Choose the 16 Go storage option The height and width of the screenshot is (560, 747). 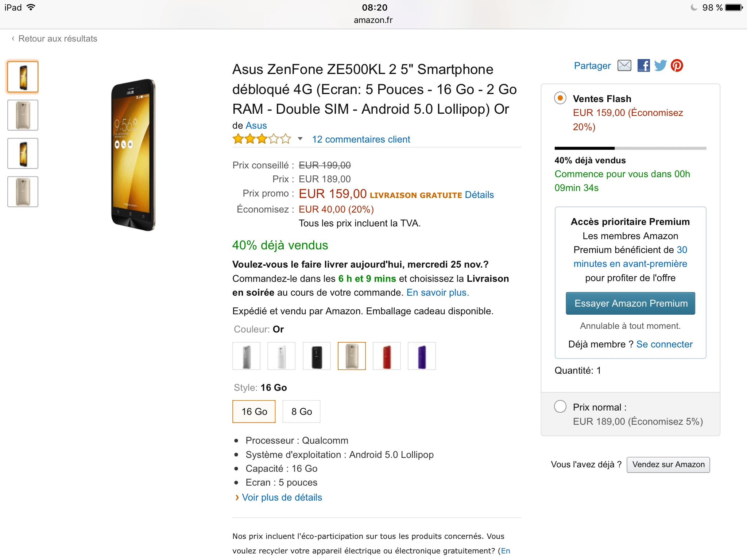tap(254, 412)
